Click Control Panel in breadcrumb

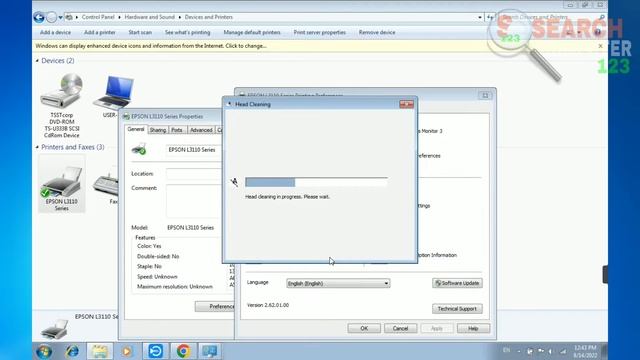tap(98, 17)
